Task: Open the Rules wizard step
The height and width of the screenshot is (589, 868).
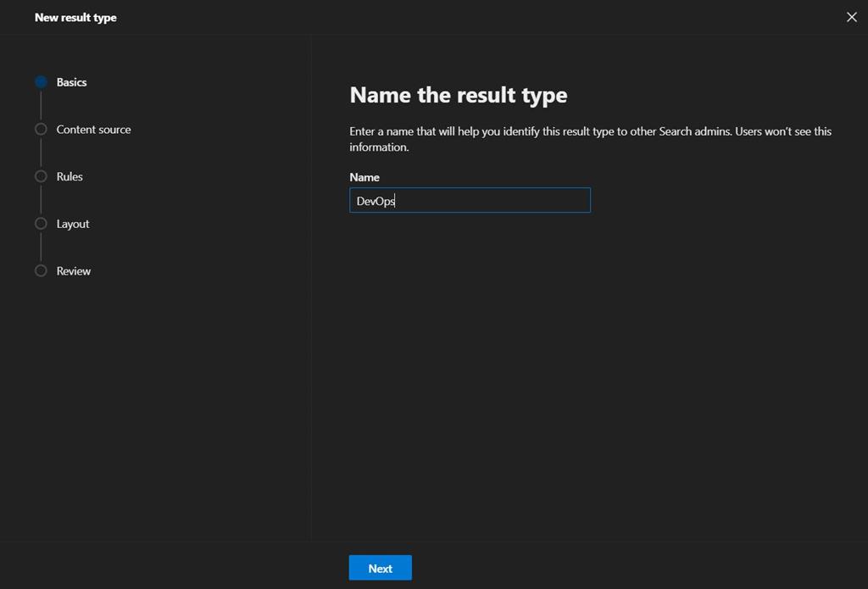Action: click(69, 176)
